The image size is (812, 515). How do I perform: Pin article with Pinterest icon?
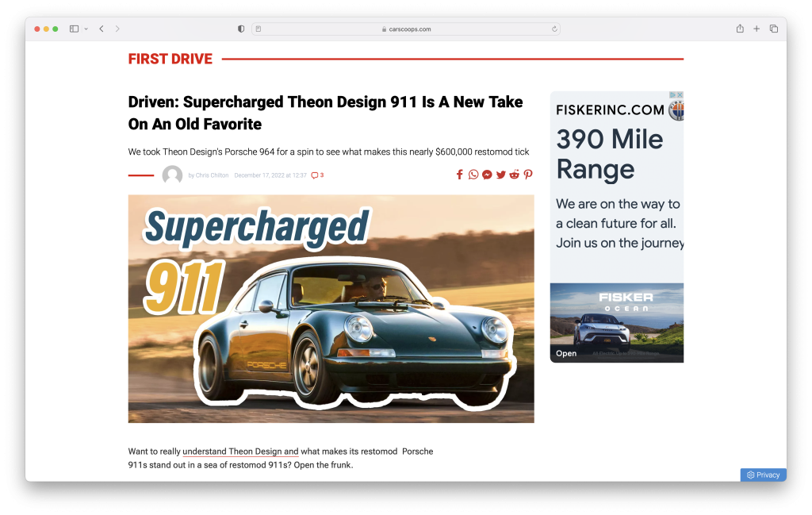[528, 175]
